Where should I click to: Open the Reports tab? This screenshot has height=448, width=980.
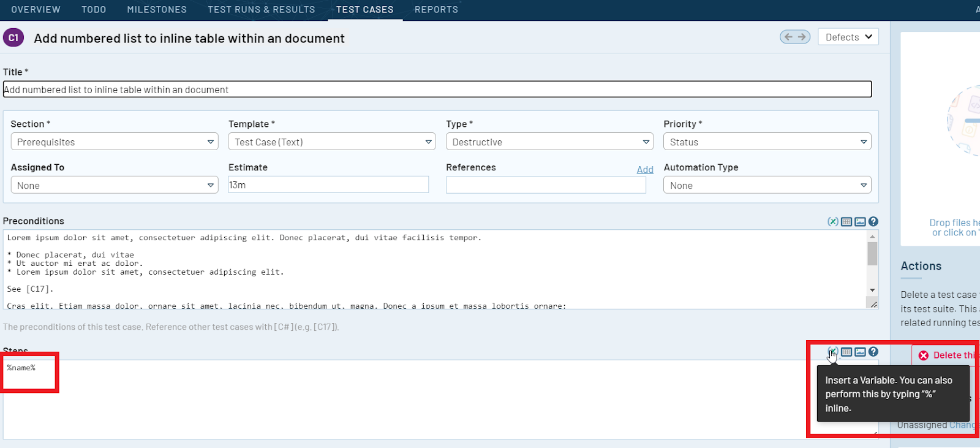[436, 10]
